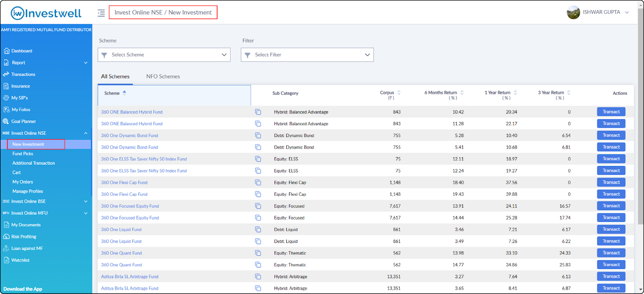Image resolution: width=644 pixels, height=294 pixels.
Task: Sort by Scheme column arrow
Action: [124, 93]
